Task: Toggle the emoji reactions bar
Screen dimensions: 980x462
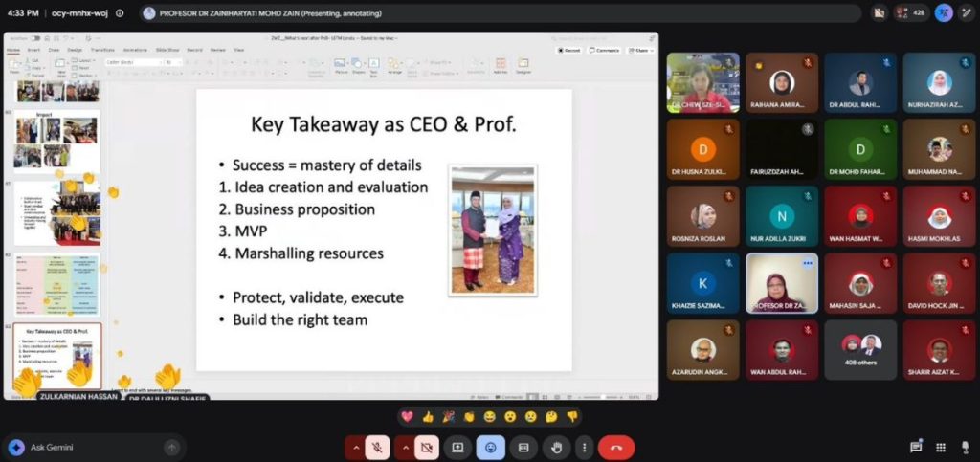Action: (491, 447)
